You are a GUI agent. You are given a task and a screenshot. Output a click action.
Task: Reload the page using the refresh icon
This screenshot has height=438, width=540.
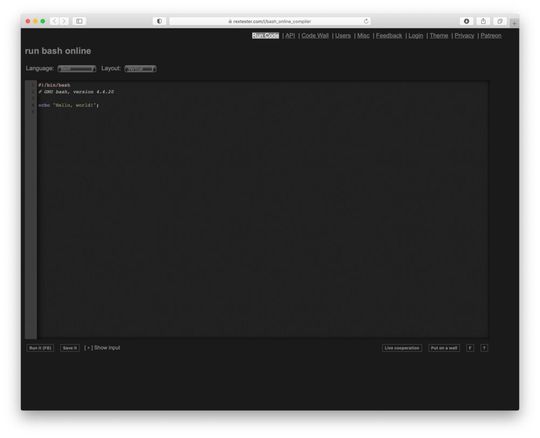(366, 21)
